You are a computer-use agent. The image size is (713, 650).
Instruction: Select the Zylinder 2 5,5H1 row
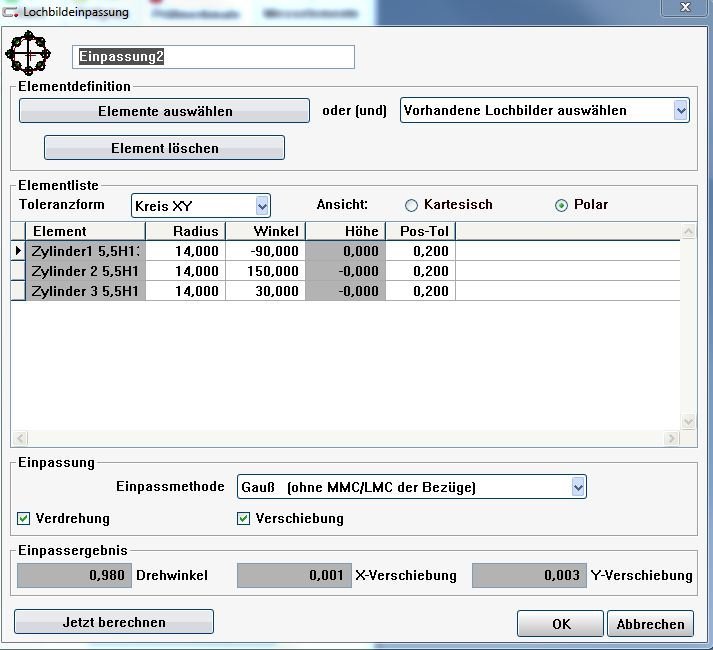tap(87, 271)
